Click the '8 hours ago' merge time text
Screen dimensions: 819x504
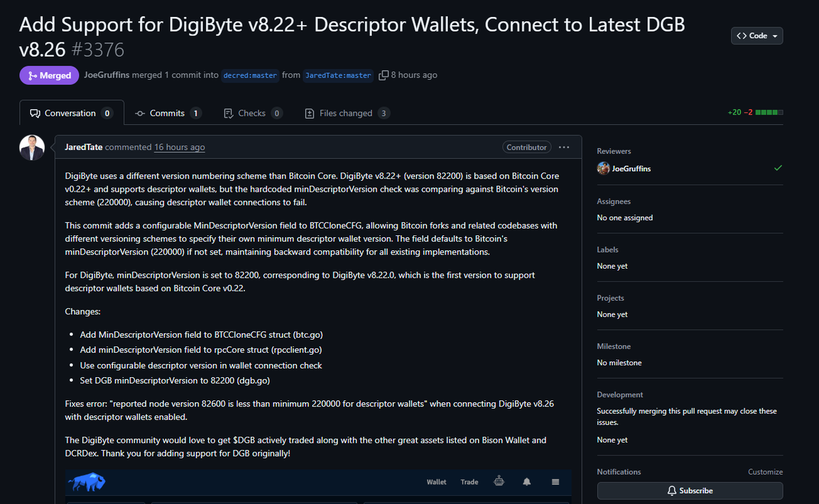pyautogui.click(x=414, y=75)
